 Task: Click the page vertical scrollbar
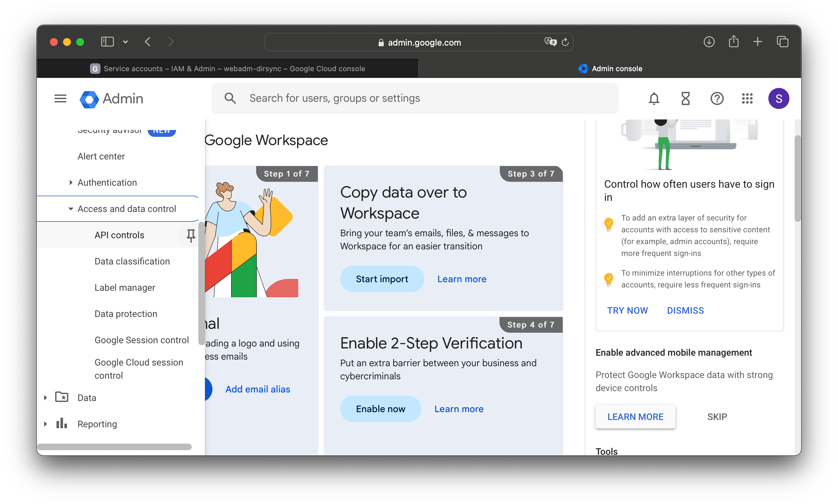(x=797, y=178)
